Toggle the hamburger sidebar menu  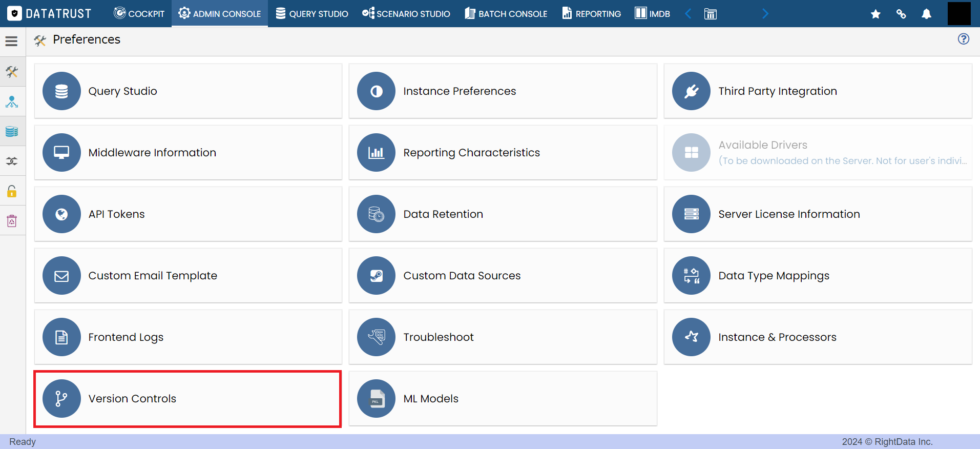coord(11,41)
